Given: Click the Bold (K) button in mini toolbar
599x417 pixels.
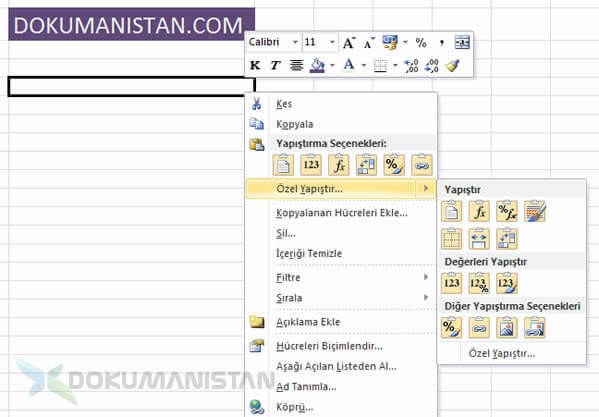Looking at the screenshot, I should (255, 65).
